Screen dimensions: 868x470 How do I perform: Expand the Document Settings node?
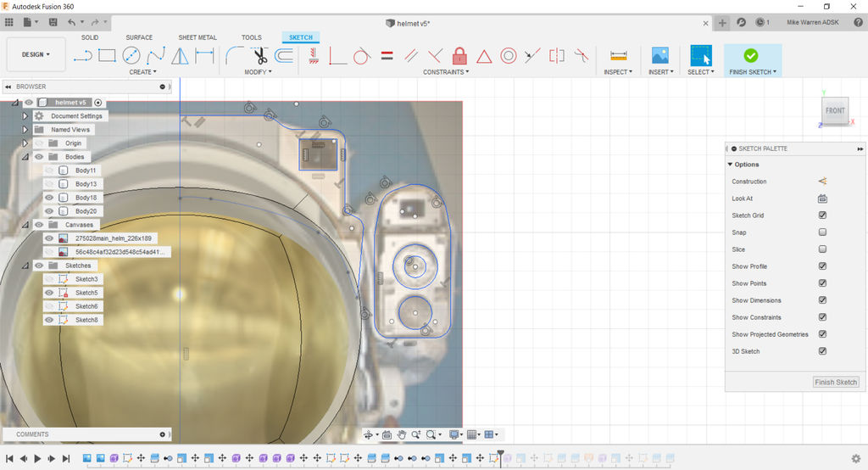coord(25,116)
